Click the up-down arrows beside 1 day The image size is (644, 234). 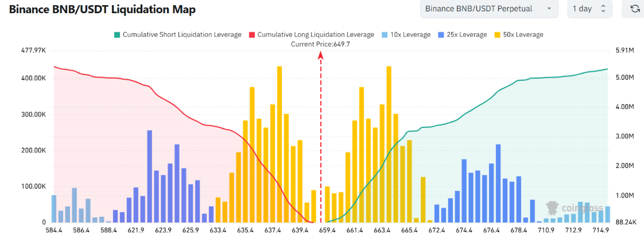[603, 9]
